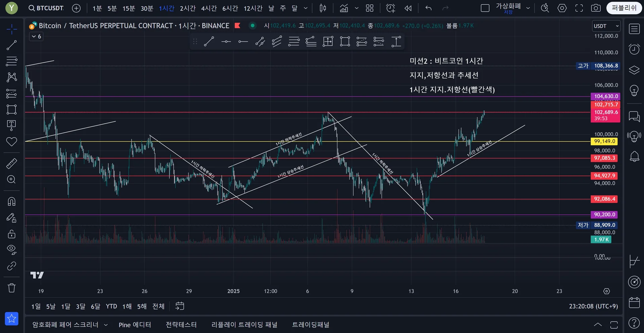Open the bar replay rewind icon
644x333 pixels.
point(408,8)
